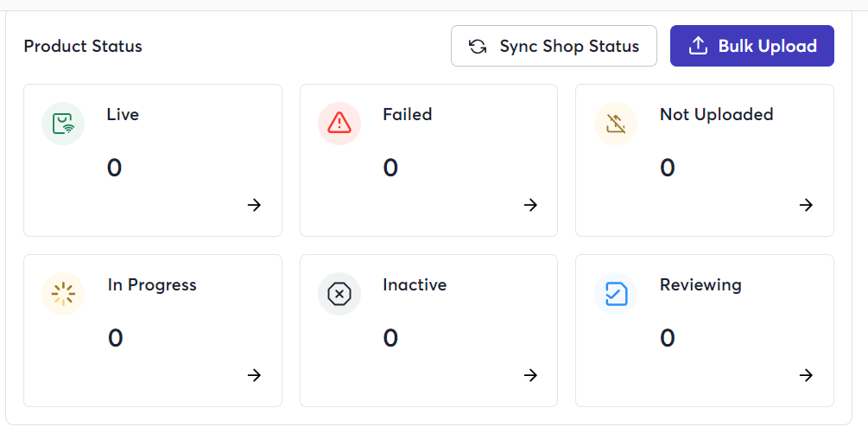Click the blue Reviewing checklist icon
868x446 pixels.
pyautogui.click(x=616, y=294)
